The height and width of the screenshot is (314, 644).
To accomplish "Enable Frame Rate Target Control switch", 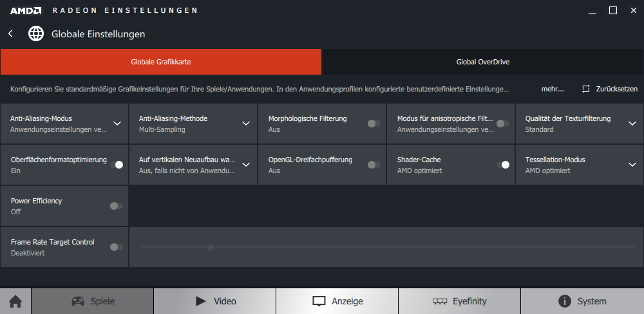I will pos(117,246).
